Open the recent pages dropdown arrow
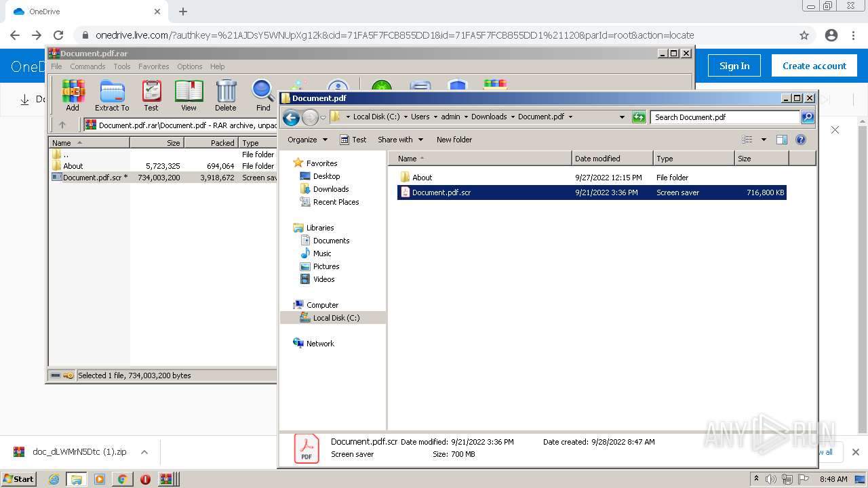The width and height of the screenshot is (868, 488). (x=323, y=117)
